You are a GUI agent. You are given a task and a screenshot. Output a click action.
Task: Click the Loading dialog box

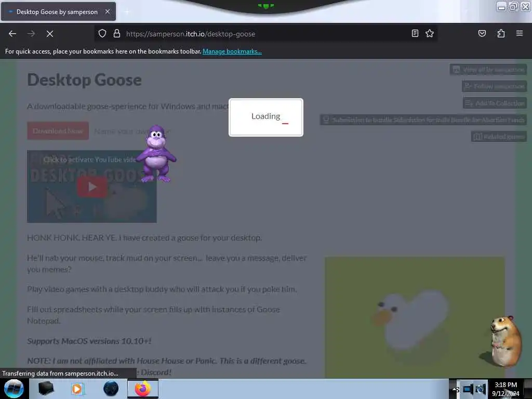pyautogui.click(x=266, y=117)
